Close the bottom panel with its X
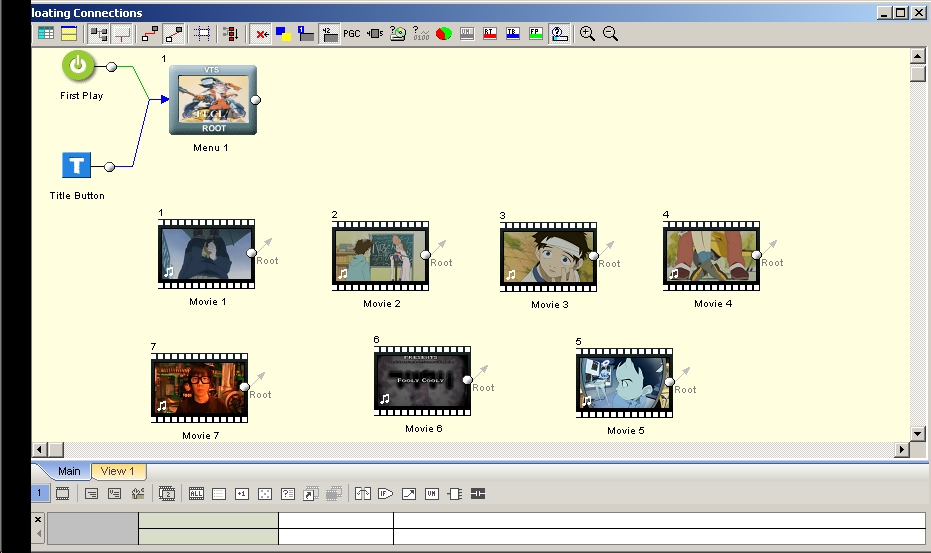 pos(38,520)
